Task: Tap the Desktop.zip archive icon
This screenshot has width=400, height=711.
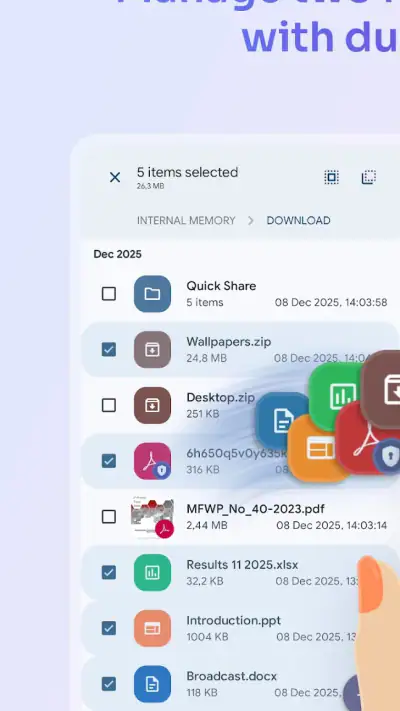Action: tap(152, 405)
